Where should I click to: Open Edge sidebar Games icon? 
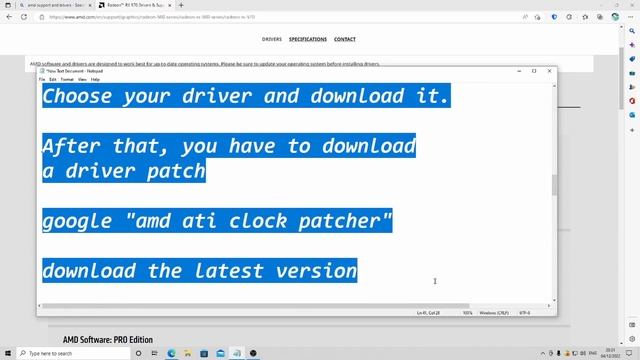(632, 87)
